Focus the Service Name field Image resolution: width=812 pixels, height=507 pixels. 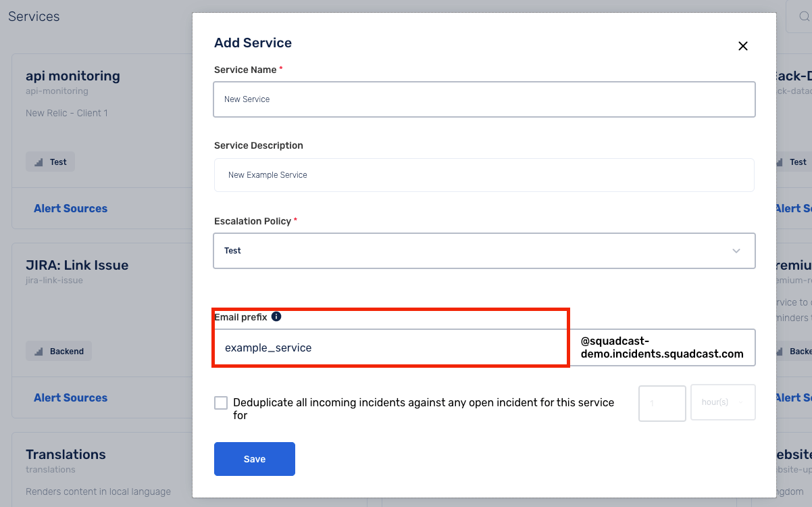click(484, 99)
